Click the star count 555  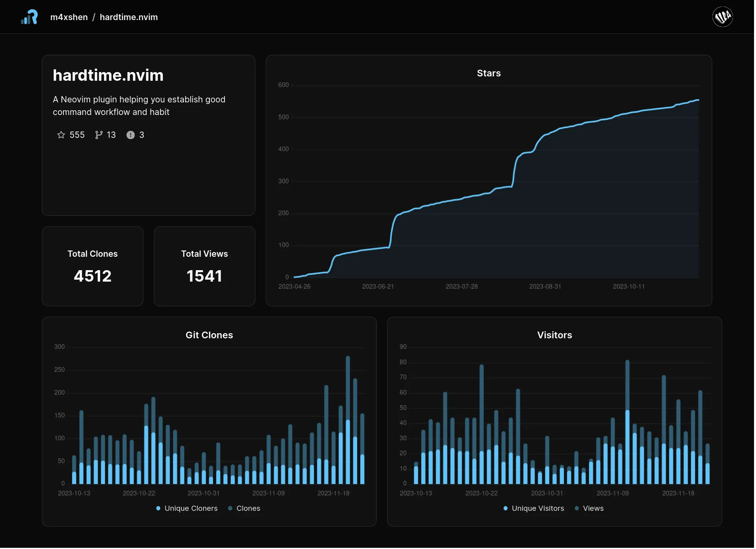coord(77,135)
